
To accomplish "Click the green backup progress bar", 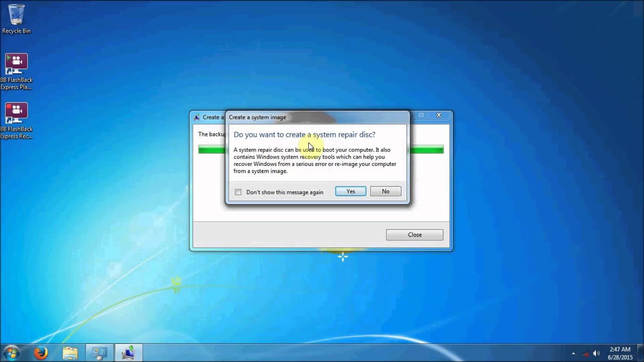I will 427,149.
